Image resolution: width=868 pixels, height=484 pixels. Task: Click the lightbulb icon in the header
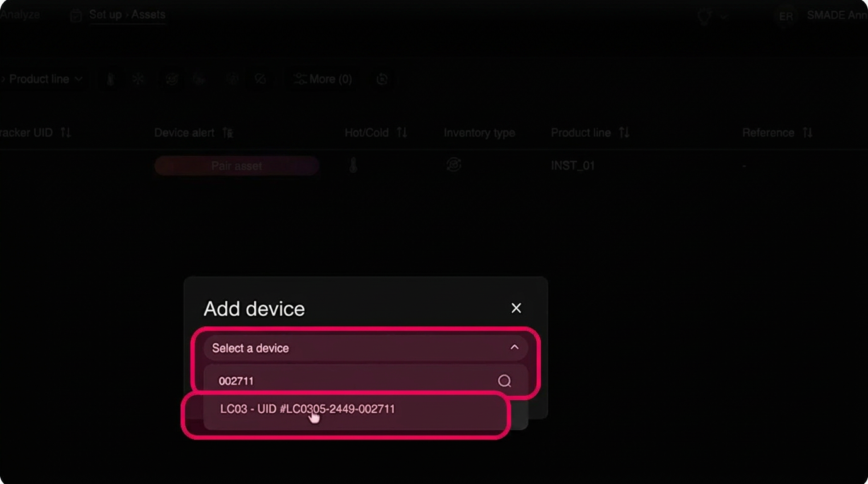(x=704, y=16)
